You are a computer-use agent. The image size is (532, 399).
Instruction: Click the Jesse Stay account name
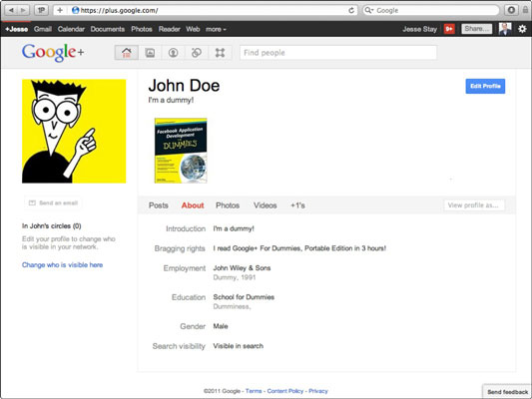pos(419,29)
